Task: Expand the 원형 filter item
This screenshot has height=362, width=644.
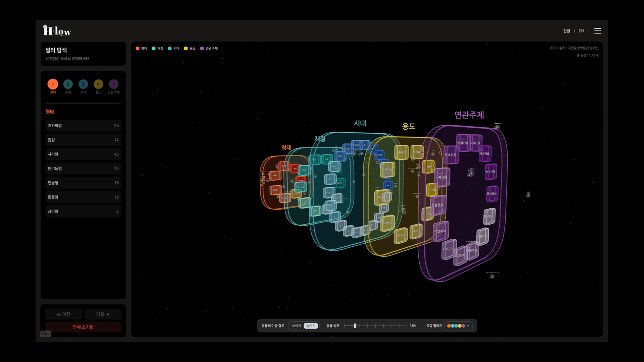Action: point(83,140)
